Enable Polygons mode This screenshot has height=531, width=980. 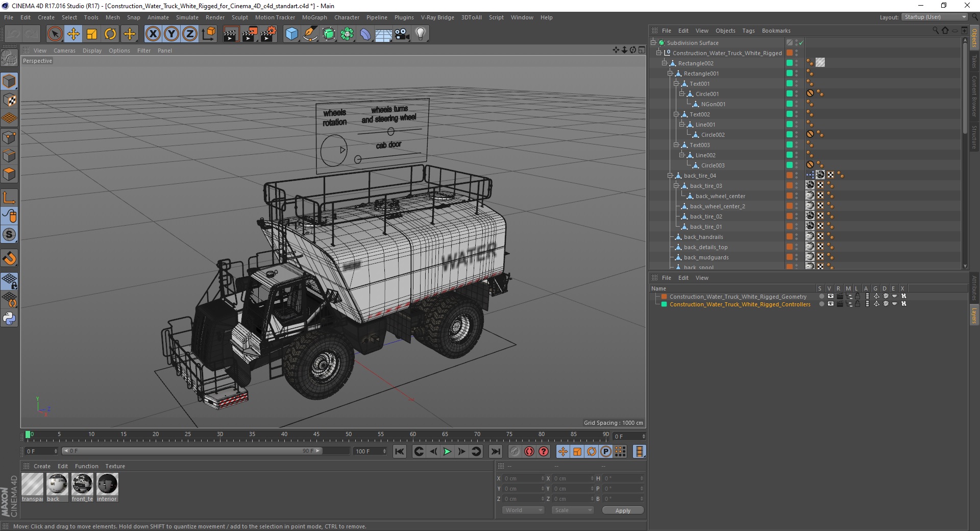point(9,174)
